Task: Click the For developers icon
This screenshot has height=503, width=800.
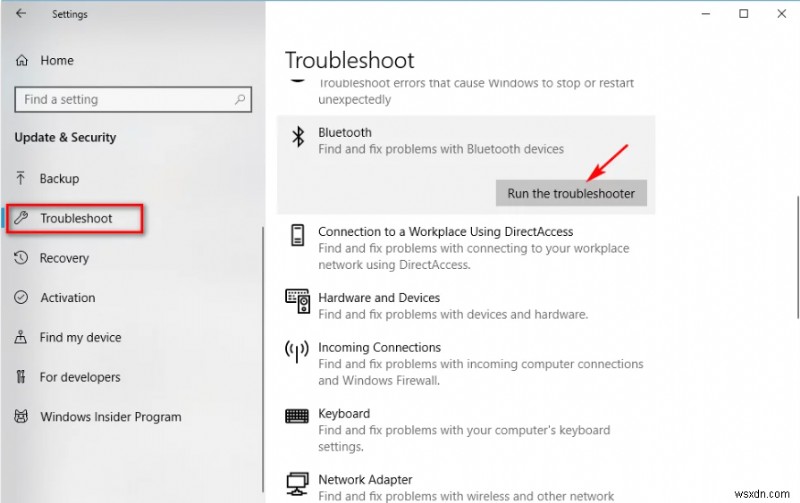Action: [22, 377]
